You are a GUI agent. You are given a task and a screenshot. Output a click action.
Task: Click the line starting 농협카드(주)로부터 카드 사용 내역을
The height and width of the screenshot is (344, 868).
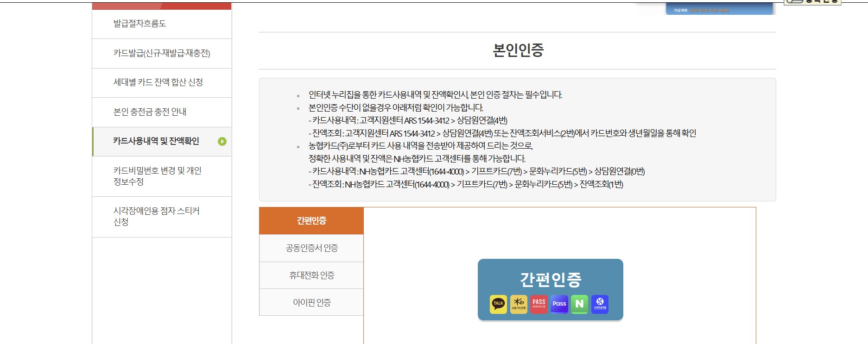421,146
